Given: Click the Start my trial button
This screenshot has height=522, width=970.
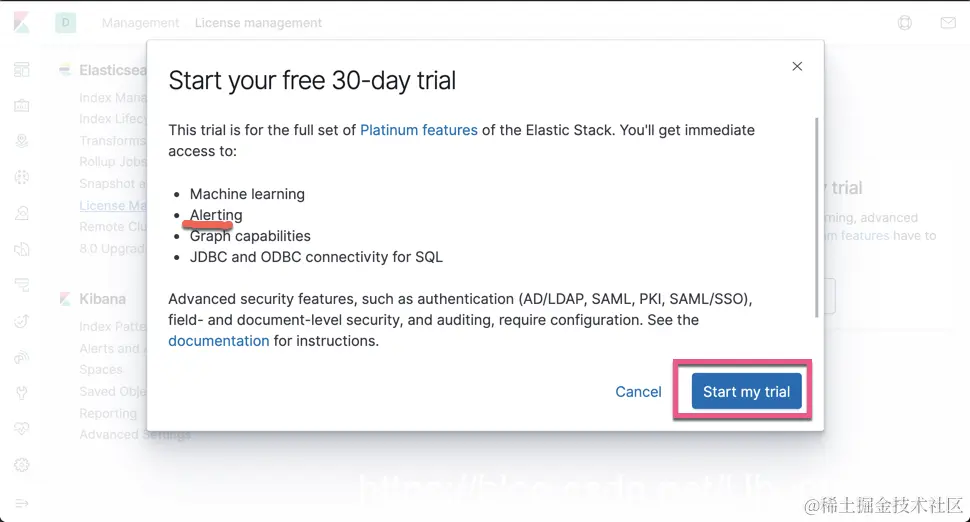Looking at the screenshot, I should (746, 391).
